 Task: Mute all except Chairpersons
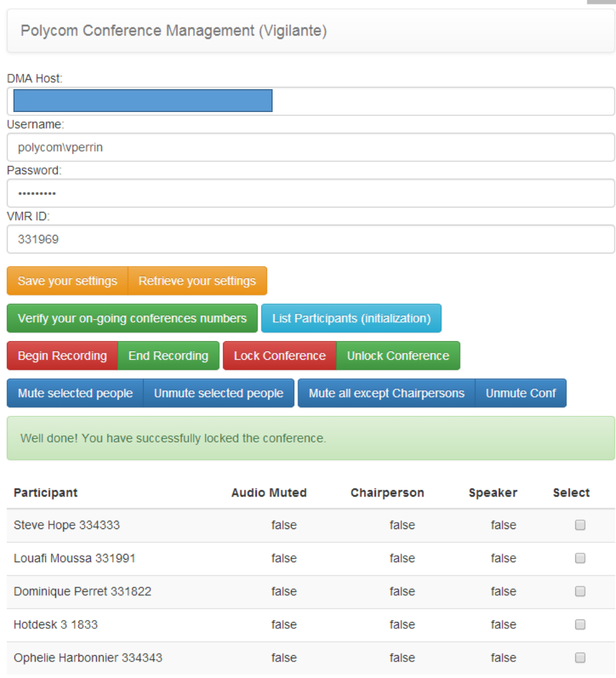[x=386, y=393]
